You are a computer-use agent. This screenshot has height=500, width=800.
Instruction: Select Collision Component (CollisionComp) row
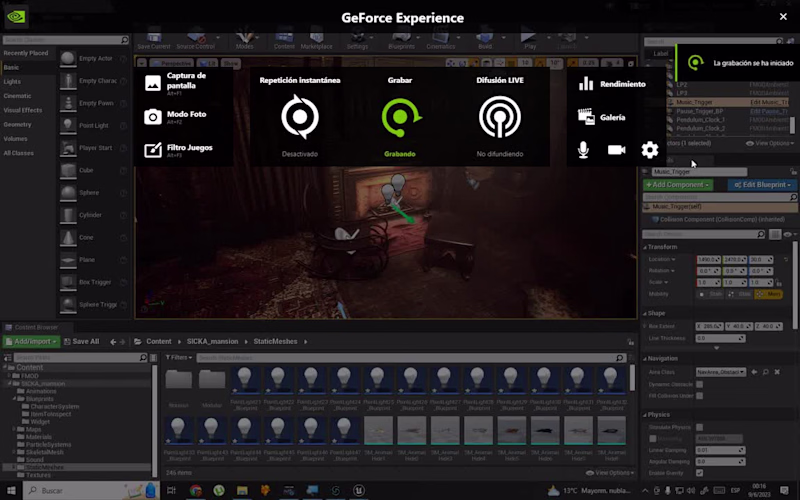tap(719, 219)
